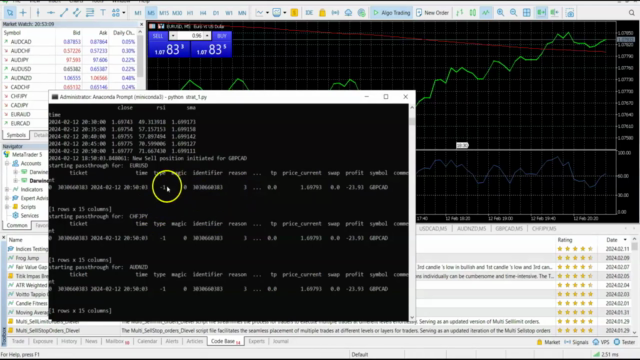The height and width of the screenshot is (360, 640).
Task: Toggle chart auto scroll icon
Action: pyautogui.click(x=541, y=13)
